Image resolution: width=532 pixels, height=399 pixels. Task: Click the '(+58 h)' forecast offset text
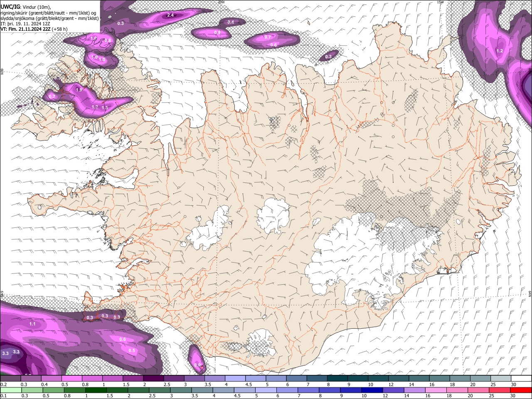60,29
